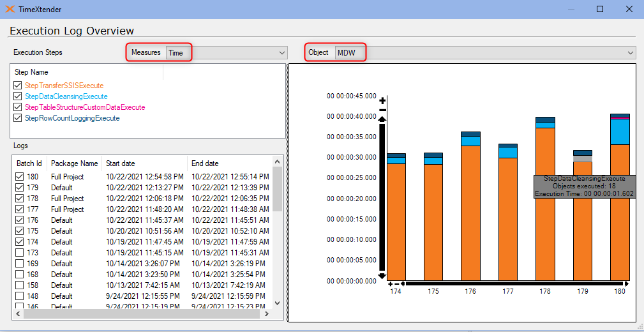Click the light blue segment of bar 177
This screenshot has width=644, height=332.
tap(507, 153)
